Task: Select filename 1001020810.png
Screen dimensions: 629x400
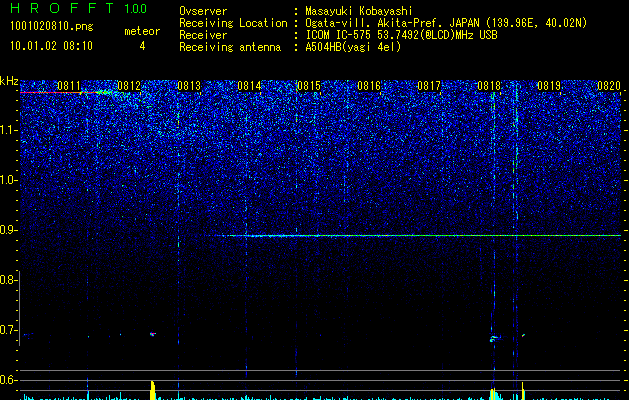Action: [x=52, y=26]
